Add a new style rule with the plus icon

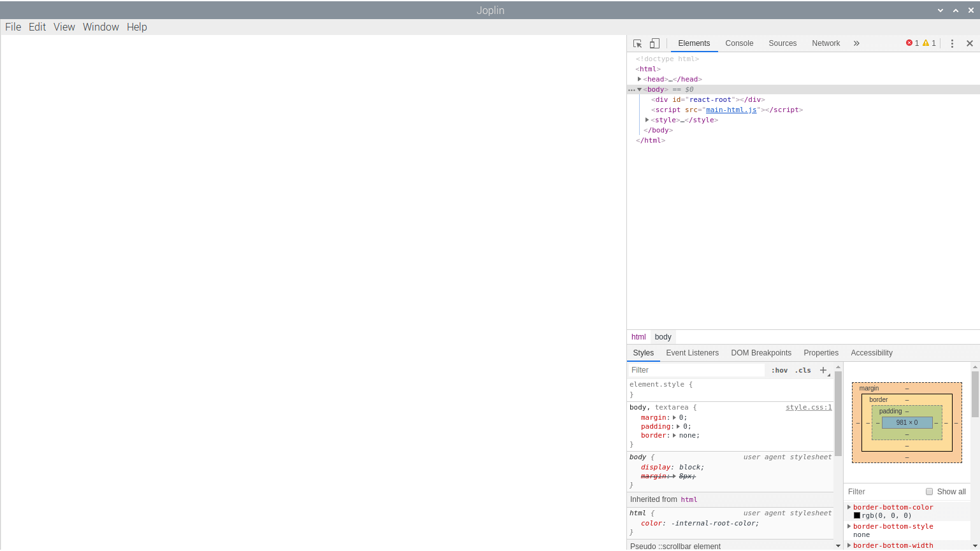tap(823, 370)
